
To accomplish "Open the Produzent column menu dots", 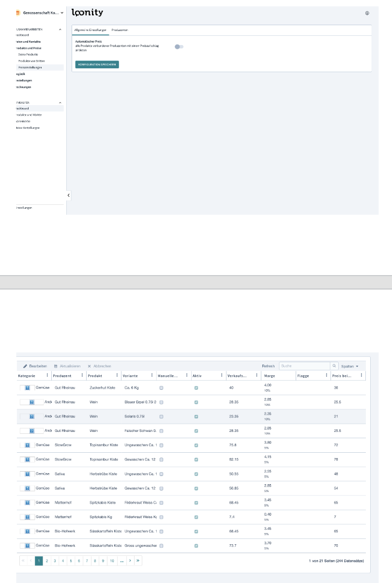I will 82,375.
